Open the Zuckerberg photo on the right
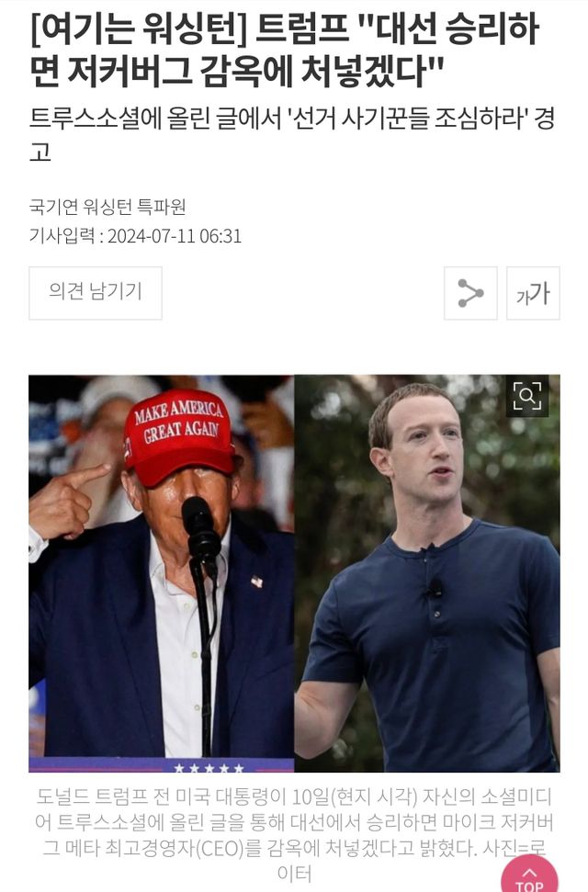Screen dimensions: 588x892 coord(427,573)
